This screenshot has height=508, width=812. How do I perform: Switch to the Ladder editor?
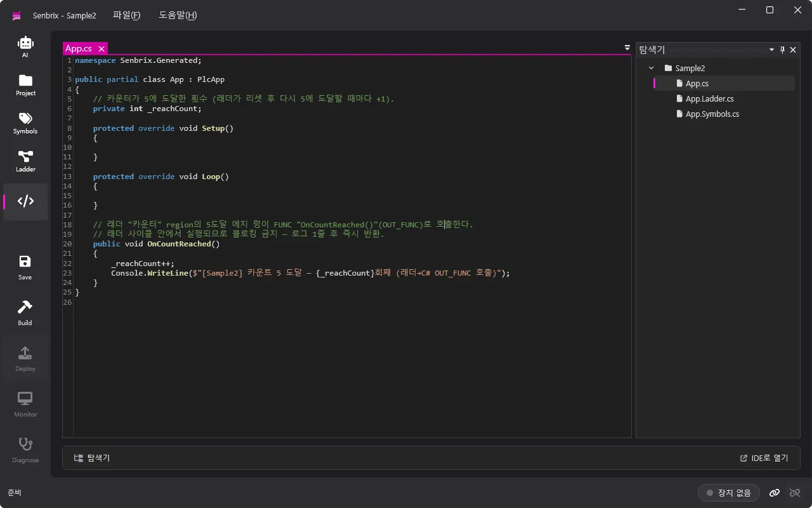click(x=25, y=161)
